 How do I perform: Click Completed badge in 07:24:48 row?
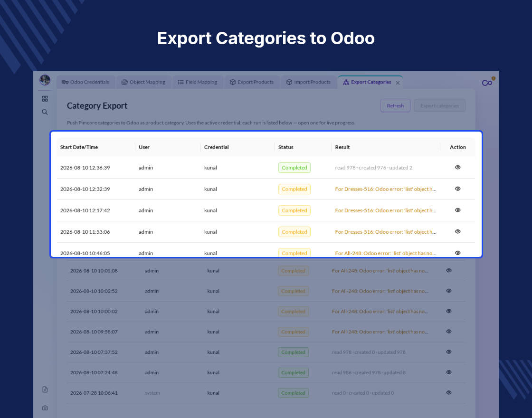pyautogui.click(x=293, y=372)
